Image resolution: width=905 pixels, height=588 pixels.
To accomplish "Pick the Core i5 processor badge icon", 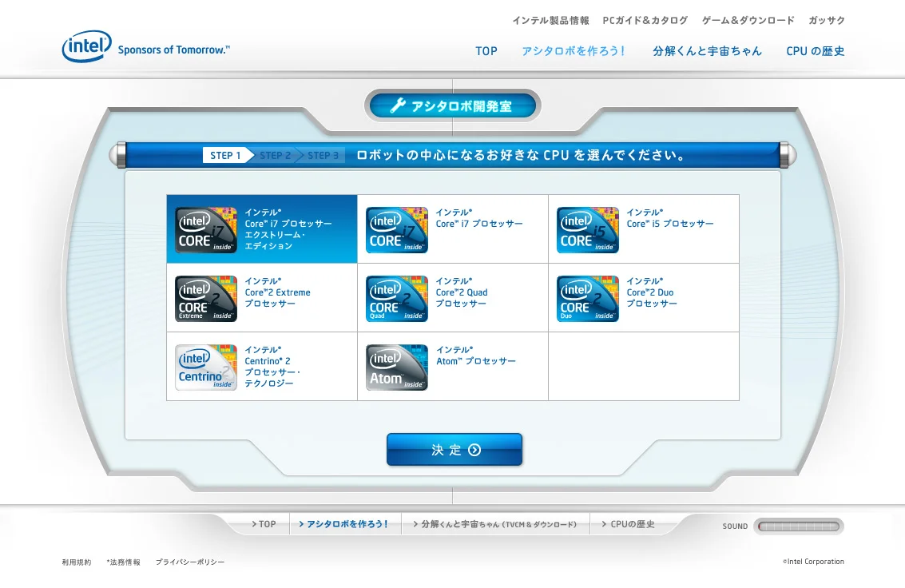I will coord(588,229).
